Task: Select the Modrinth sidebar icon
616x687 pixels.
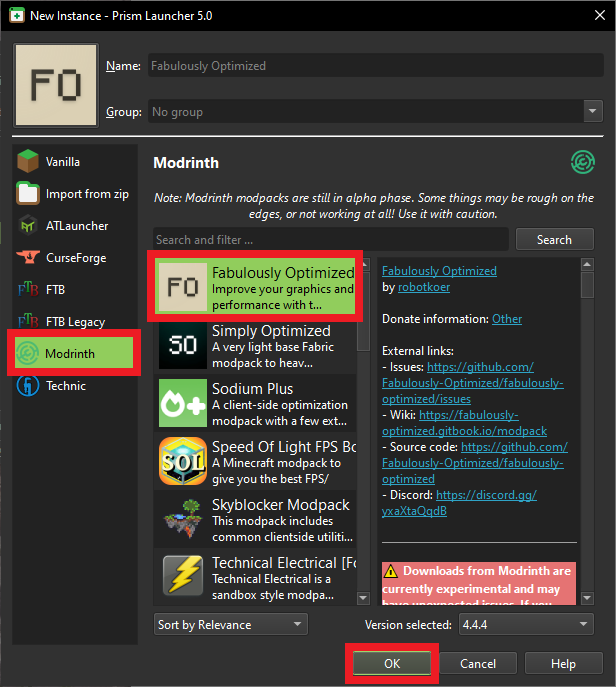Action: (28, 353)
